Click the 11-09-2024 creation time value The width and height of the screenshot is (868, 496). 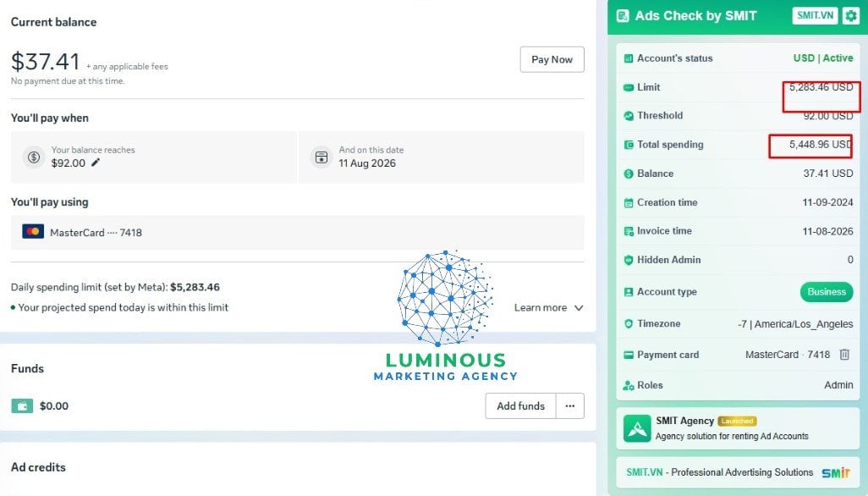827,202
